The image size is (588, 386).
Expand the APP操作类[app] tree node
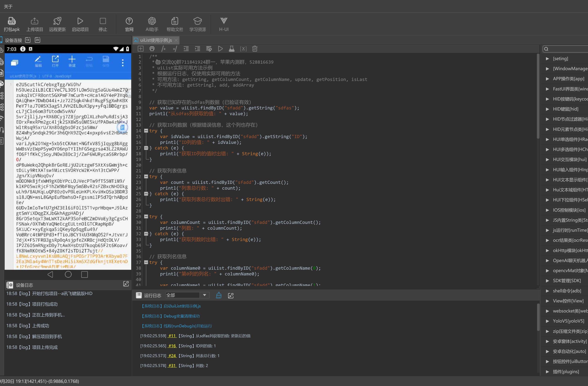point(547,79)
